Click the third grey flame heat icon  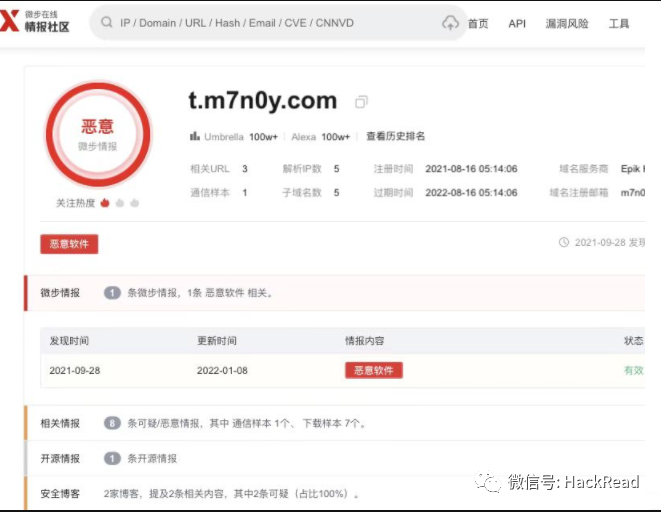tap(134, 203)
